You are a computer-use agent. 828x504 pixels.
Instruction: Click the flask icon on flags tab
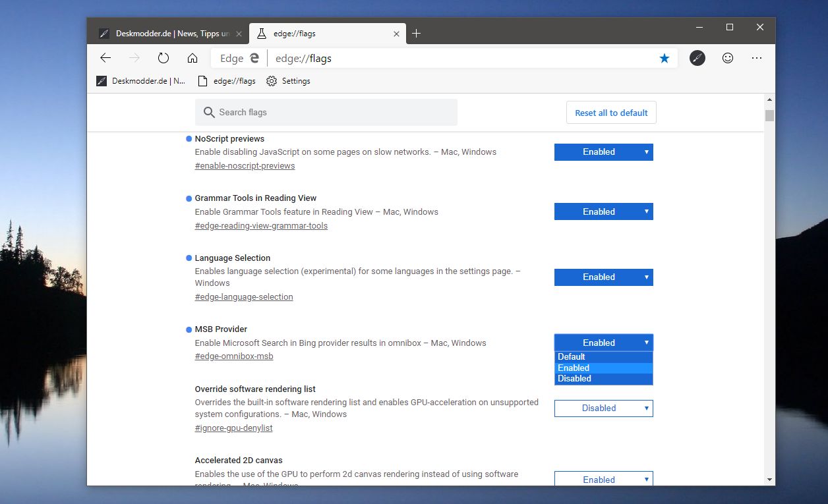tap(262, 34)
